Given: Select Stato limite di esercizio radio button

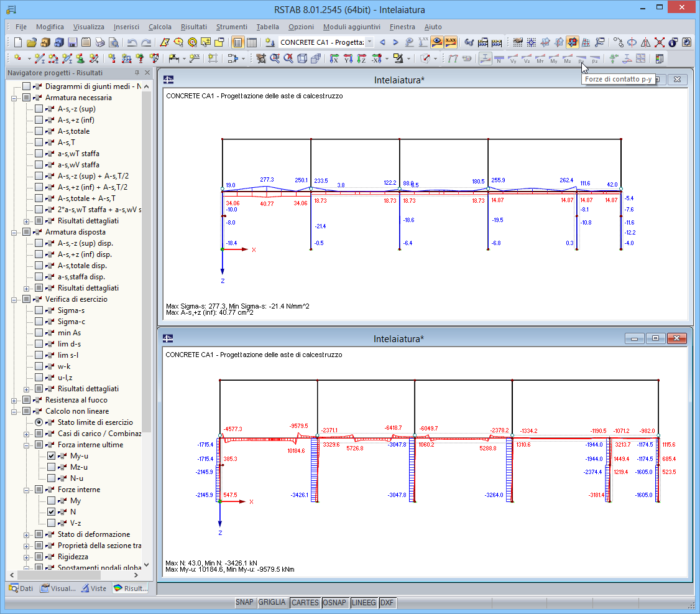Looking at the screenshot, I should pyautogui.click(x=39, y=422).
